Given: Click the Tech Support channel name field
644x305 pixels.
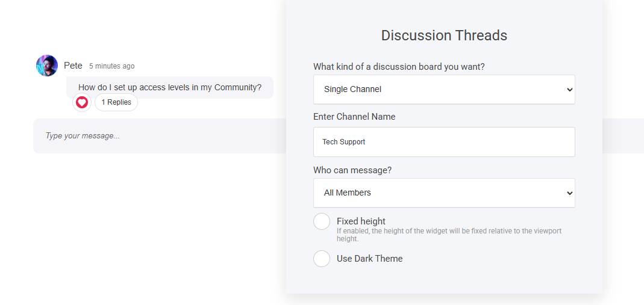Looking at the screenshot, I should tap(444, 142).
